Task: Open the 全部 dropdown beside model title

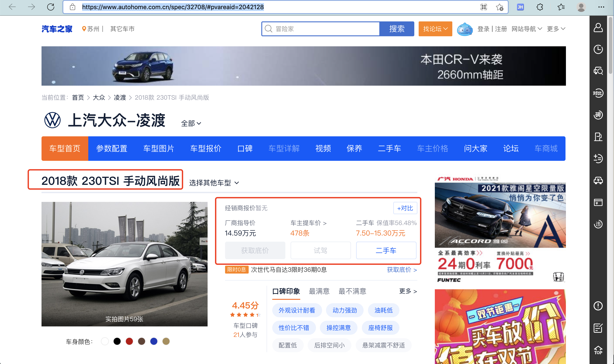Action: 191,123
